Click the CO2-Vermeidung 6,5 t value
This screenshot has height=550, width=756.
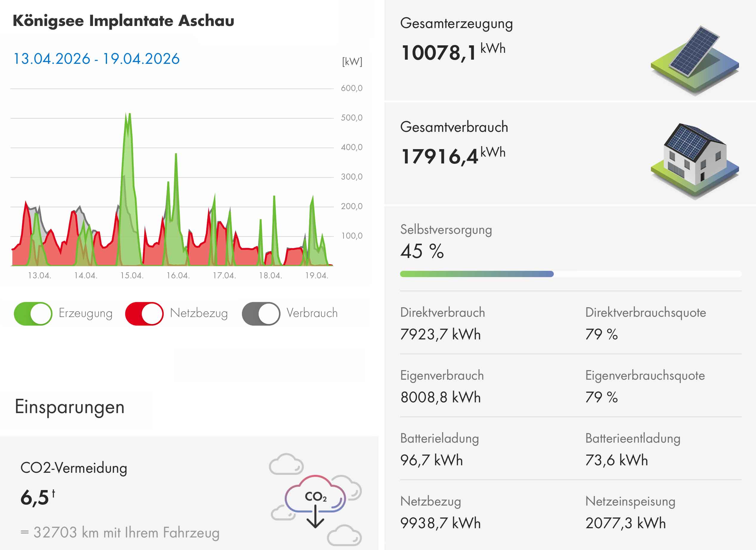37,498
